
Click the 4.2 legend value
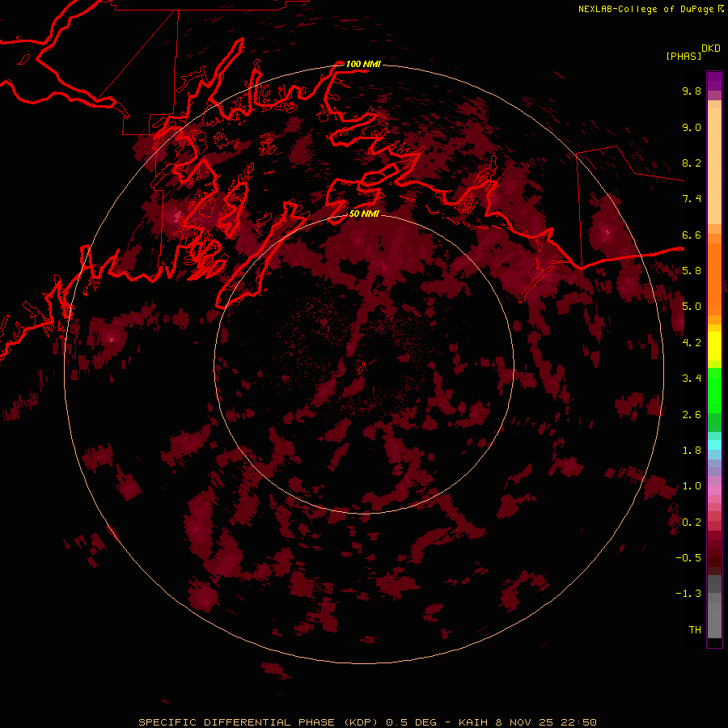pyautogui.click(x=692, y=343)
